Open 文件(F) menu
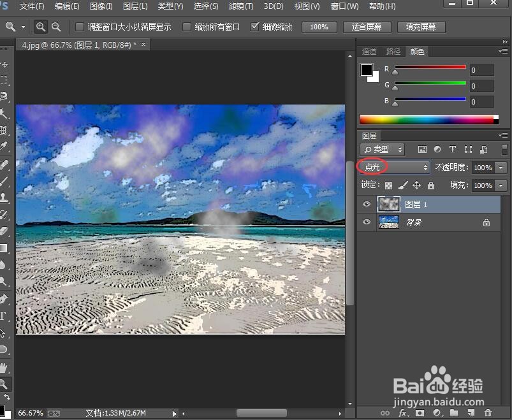512x420 pixels. 32,6
